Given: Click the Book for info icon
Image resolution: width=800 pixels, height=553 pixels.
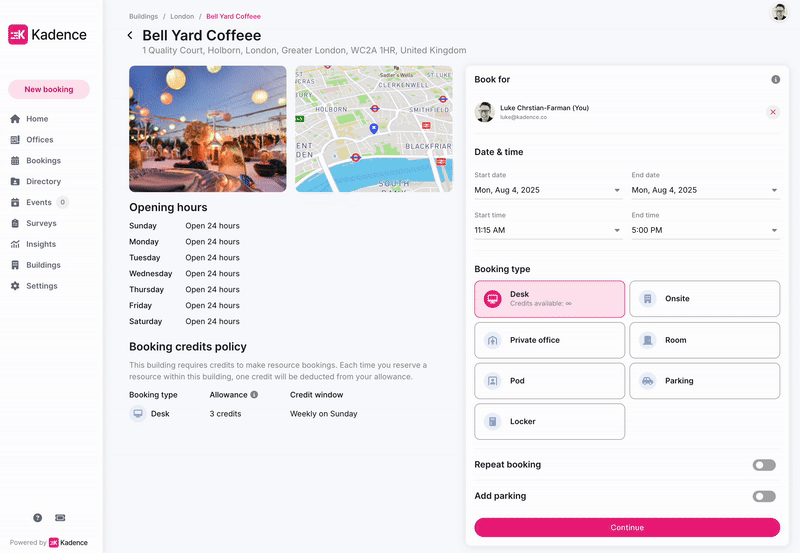Looking at the screenshot, I should [x=776, y=80].
